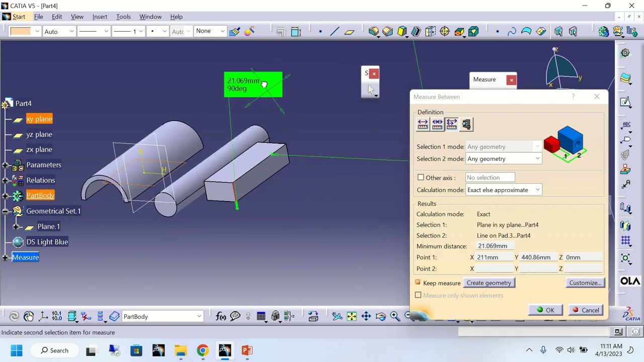Click the OLA icon in right toolbar
Screen dimensions: 644x362
coord(630,281)
